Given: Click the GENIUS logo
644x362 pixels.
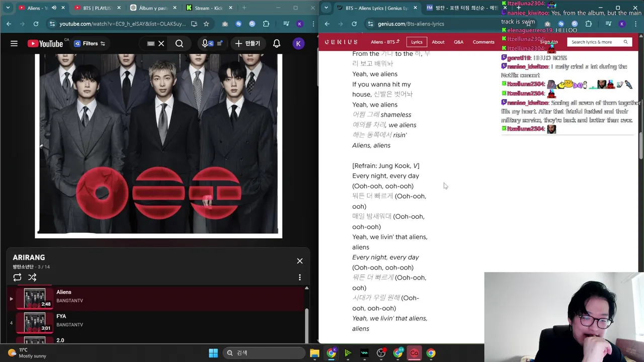Looking at the screenshot, I should tap(341, 42).
